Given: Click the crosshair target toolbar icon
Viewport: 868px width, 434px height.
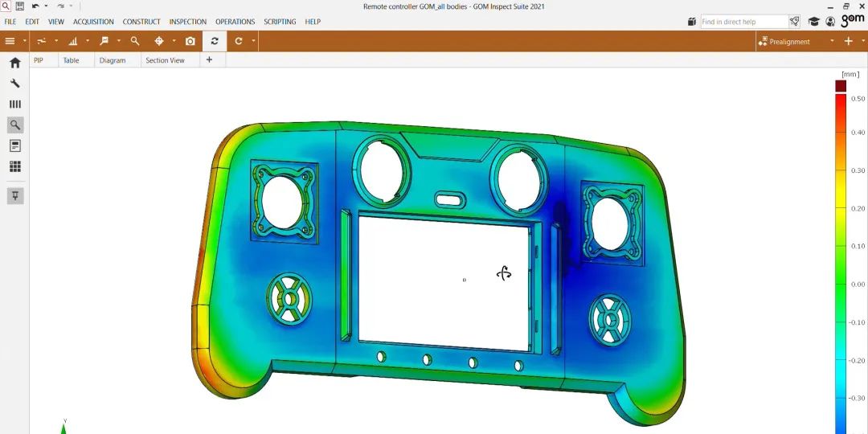Looking at the screenshot, I should click(x=159, y=41).
